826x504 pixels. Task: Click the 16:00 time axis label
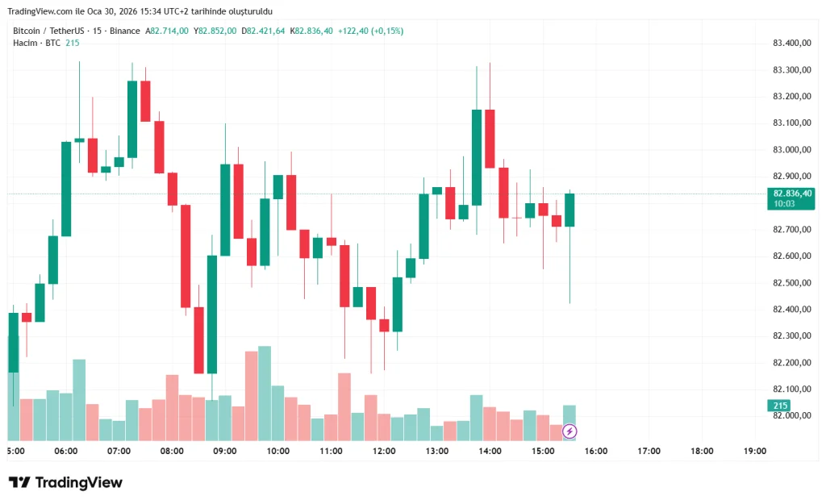tap(595, 452)
